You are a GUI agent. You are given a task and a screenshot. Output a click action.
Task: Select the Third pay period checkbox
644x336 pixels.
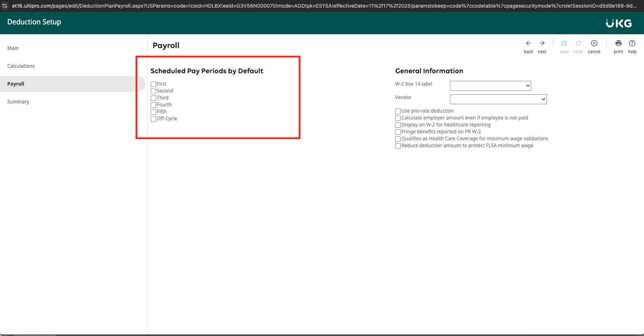[x=153, y=98]
